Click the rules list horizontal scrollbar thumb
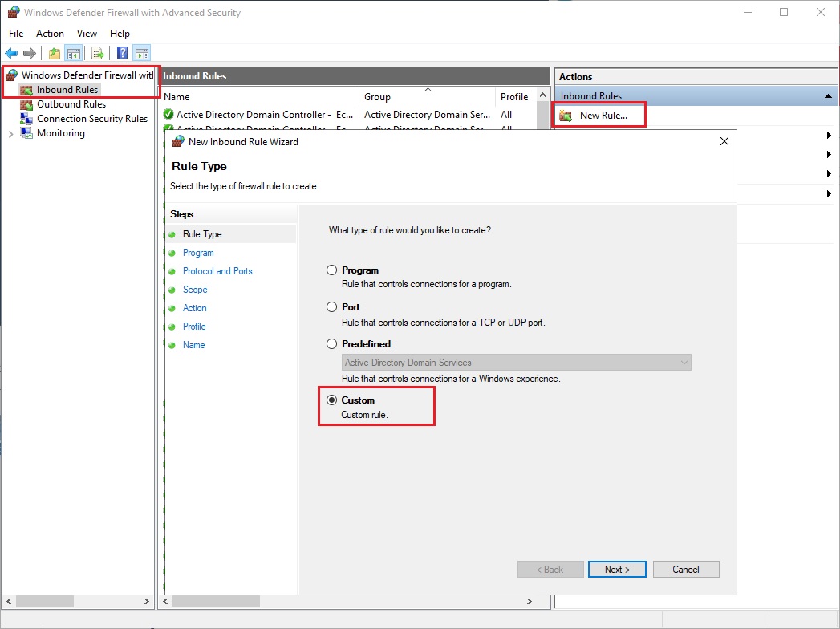The width and height of the screenshot is (840, 629). 216,601
